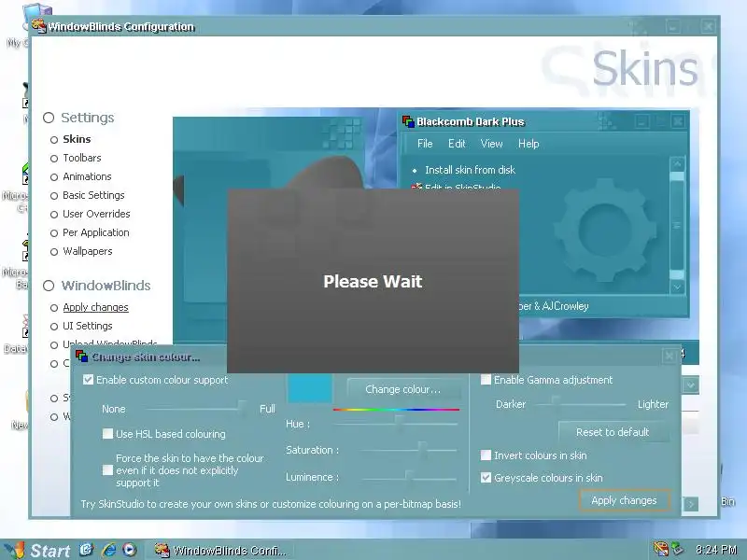Click the Start button

click(x=37, y=550)
